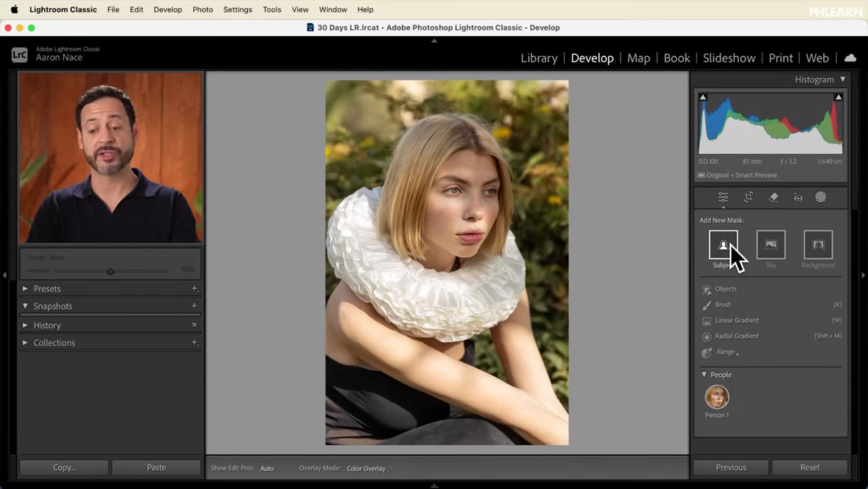Click the Reset button
The width and height of the screenshot is (868, 489).
pyautogui.click(x=810, y=467)
